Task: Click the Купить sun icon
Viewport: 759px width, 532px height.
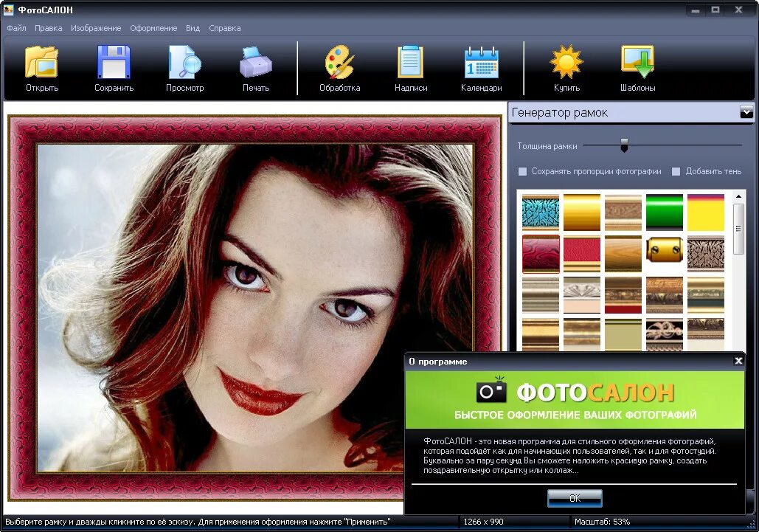Action: click(x=566, y=68)
